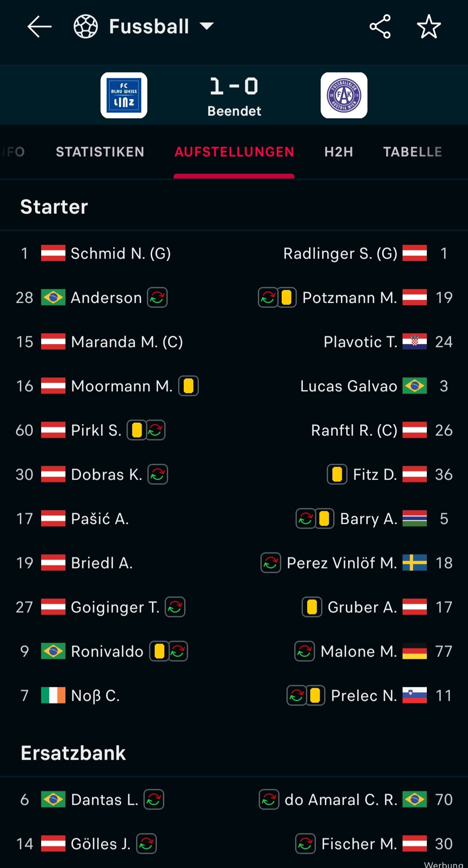
Task: Tap the back arrow icon
Action: point(39,26)
